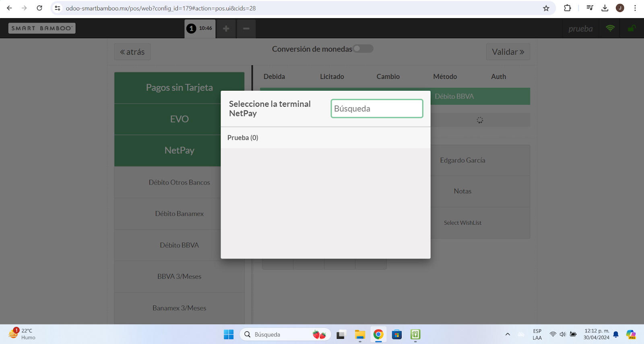Bookmark this page with the star icon
The image size is (644, 344).
click(x=546, y=8)
